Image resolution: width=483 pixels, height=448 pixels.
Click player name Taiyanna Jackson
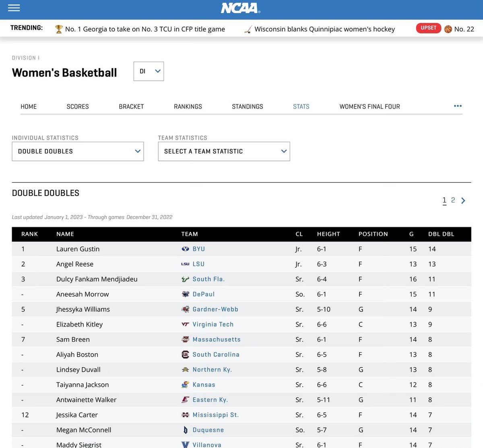83,385
